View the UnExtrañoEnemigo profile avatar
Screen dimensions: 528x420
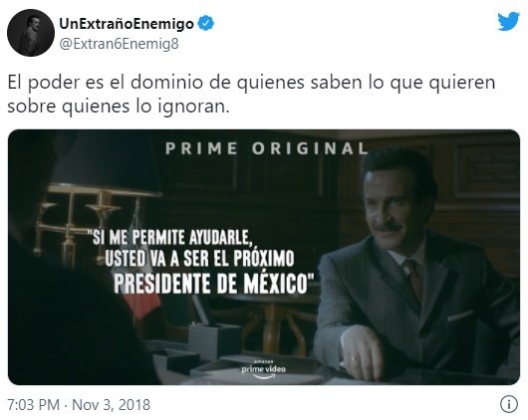click(31, 33)
